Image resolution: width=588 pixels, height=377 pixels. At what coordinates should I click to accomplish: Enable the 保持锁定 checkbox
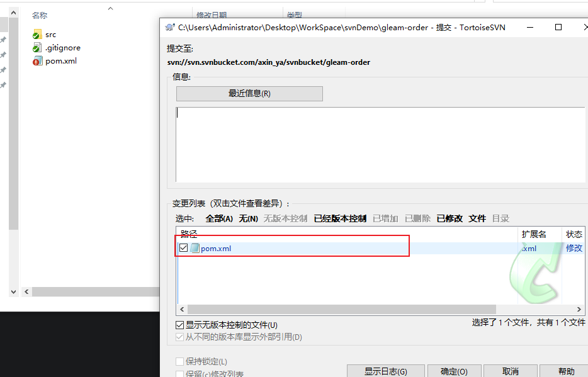[179, 362]
